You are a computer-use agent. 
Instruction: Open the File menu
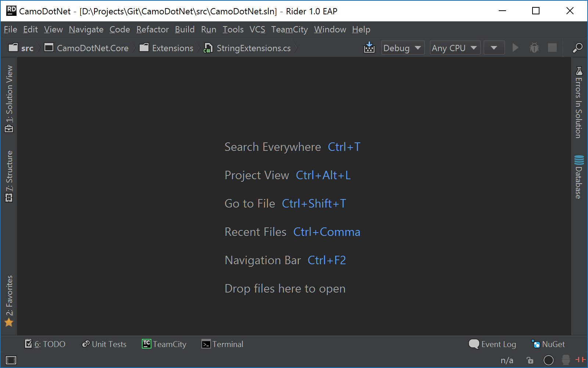pos(10,29)
